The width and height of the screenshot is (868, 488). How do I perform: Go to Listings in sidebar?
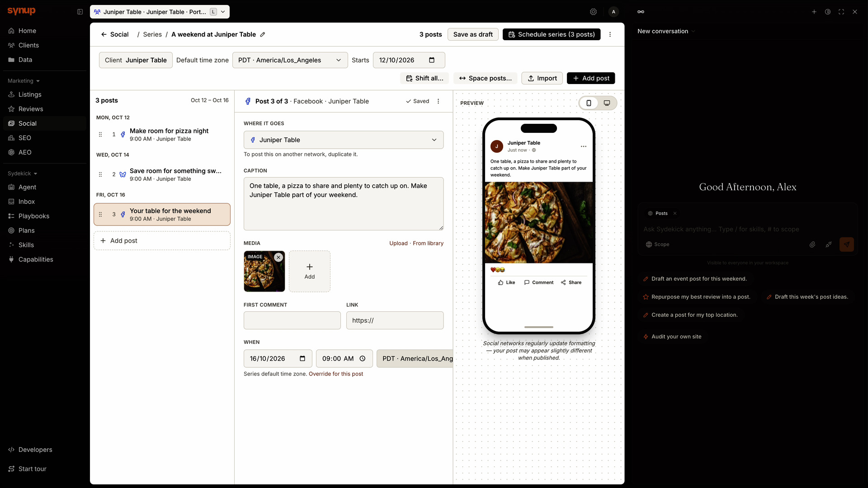(44, 94)
